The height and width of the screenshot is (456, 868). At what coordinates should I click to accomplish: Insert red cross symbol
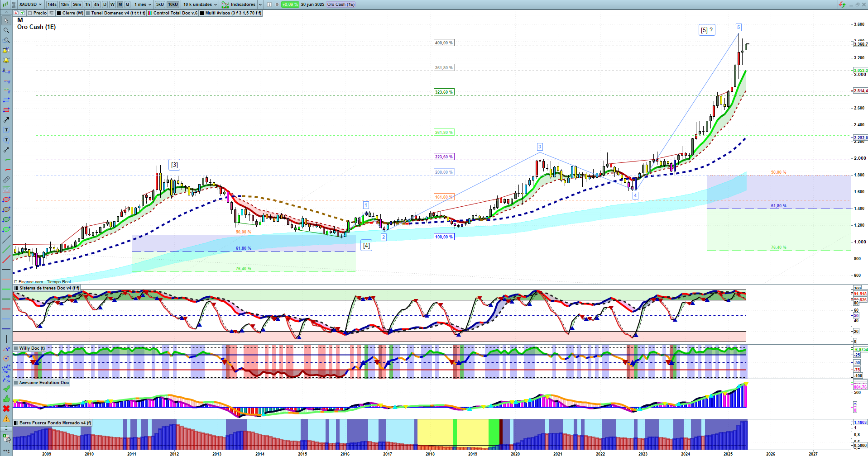[6, 408]
